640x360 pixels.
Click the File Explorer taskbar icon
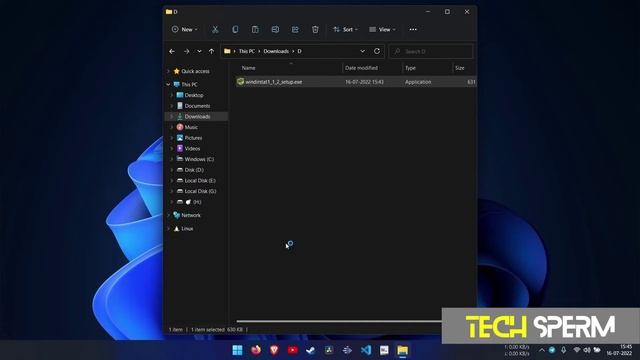tap(402, 350)
